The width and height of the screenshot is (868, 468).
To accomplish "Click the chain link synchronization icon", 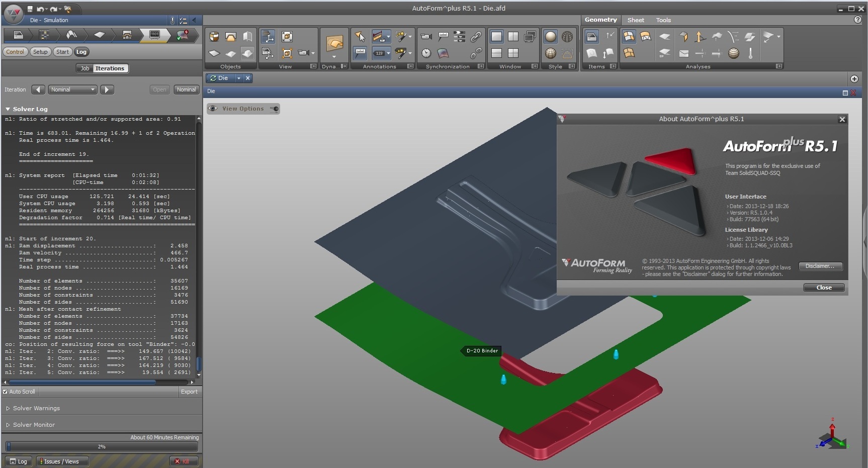I will [x=476, y=36].
